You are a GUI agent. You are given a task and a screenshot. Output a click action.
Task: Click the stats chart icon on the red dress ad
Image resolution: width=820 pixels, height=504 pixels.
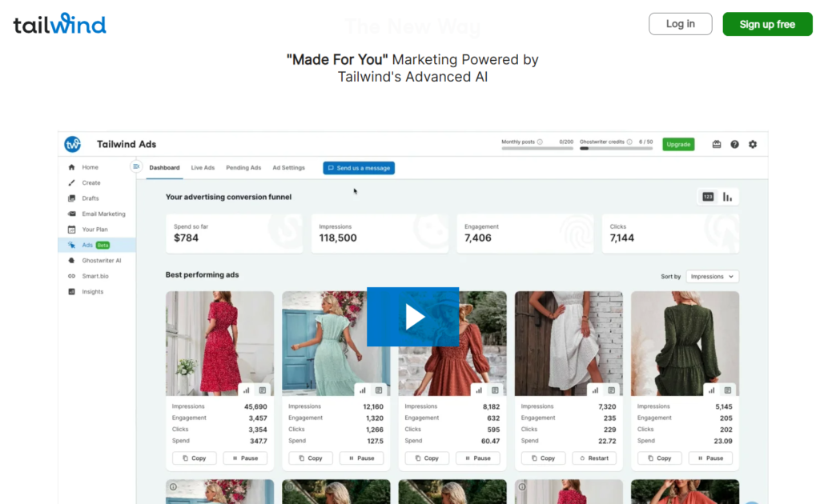[247, 390]
